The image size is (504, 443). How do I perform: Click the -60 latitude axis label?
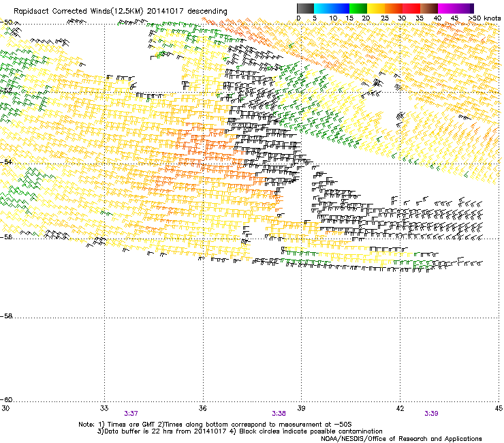pos(6,399)
